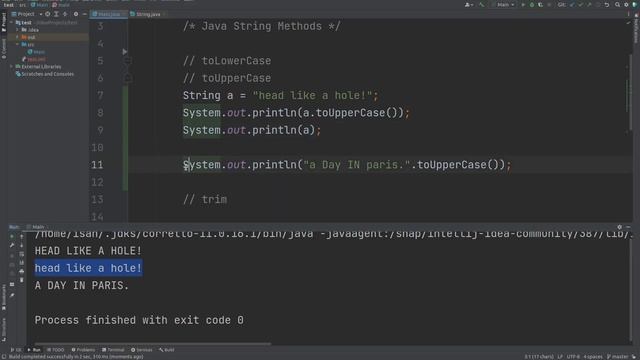
Task: Collapse the test project root node
Action: tap(12, 22)
